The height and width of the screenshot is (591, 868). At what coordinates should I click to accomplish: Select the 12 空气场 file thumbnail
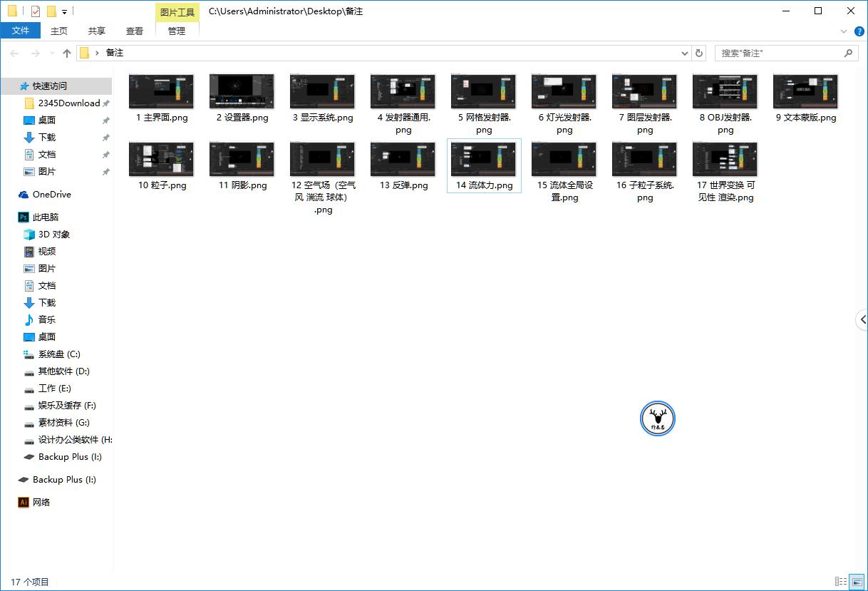(323, 159)
